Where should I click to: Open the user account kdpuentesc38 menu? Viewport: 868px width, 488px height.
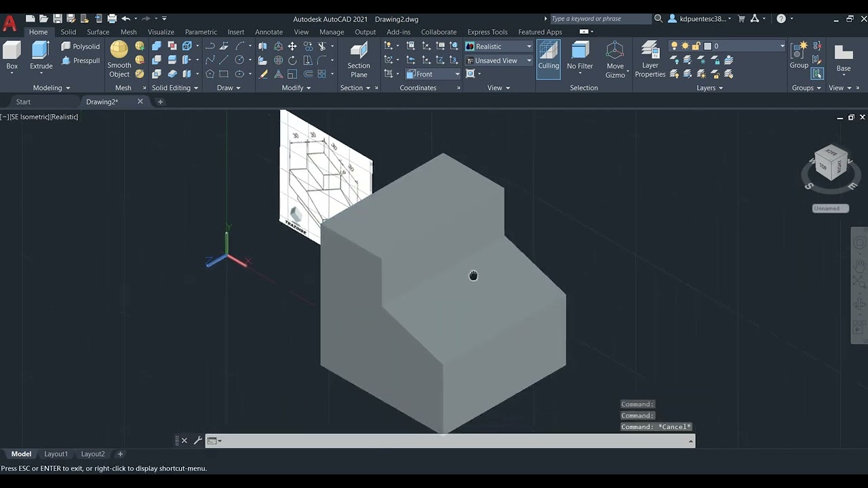click(x=700, y=19)
